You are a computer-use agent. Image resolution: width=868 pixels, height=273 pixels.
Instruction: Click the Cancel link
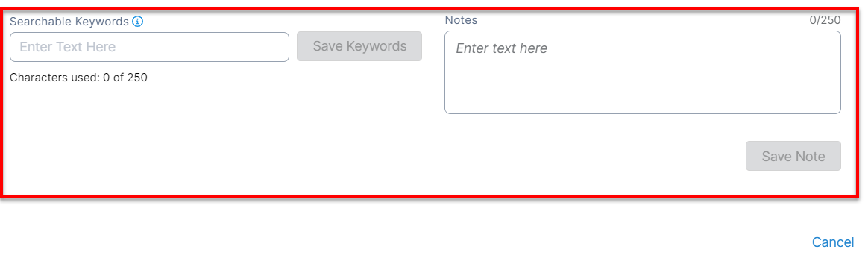point(832,242)
